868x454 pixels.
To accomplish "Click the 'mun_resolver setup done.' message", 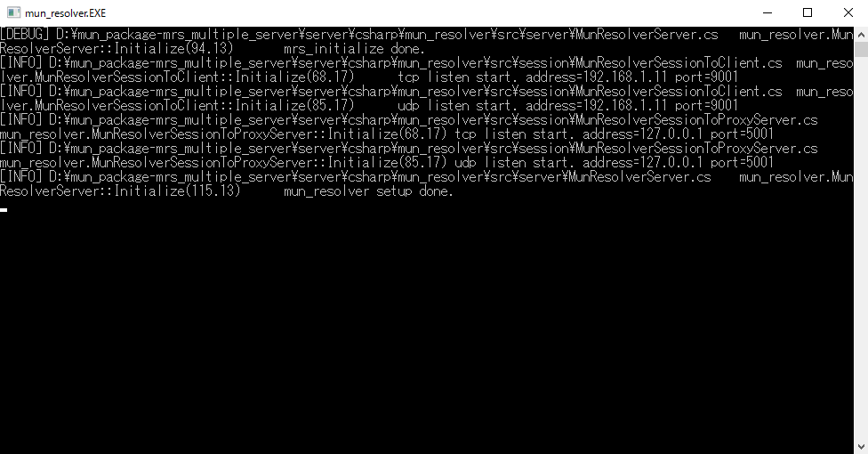I will click(x=369, y=191).
